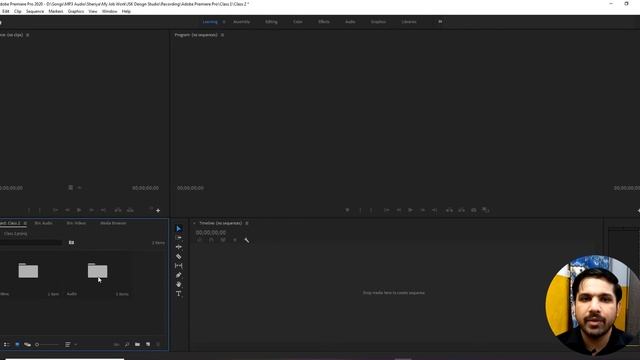Open the View menu

[93, 11]
